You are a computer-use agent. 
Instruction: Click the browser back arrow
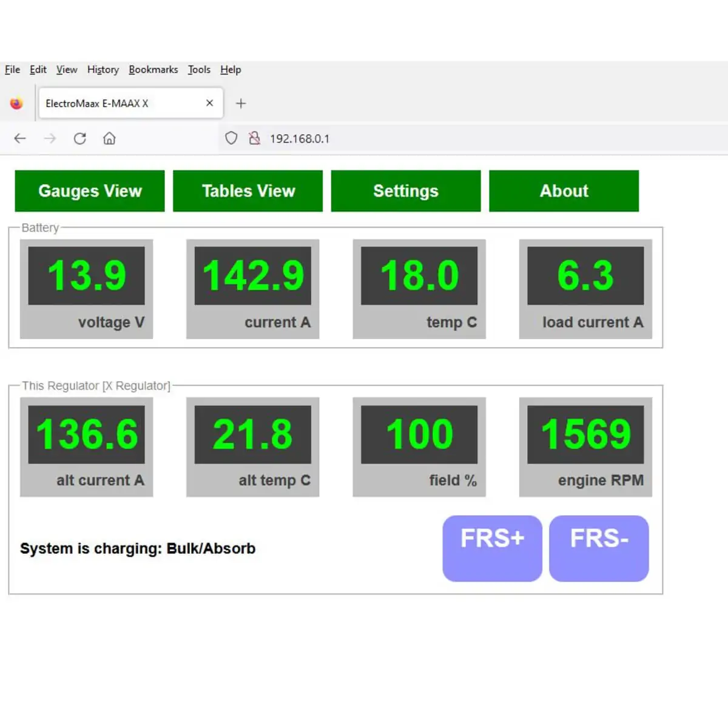20,138
